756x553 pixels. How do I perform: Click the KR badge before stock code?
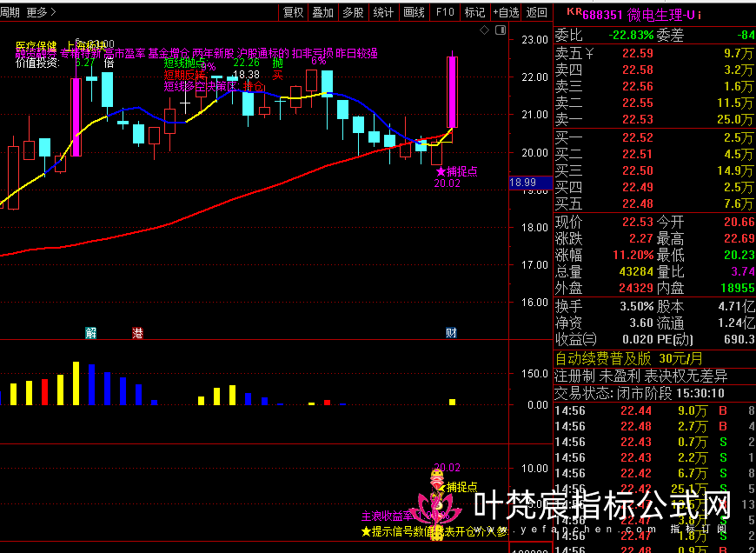coord(574,11)
